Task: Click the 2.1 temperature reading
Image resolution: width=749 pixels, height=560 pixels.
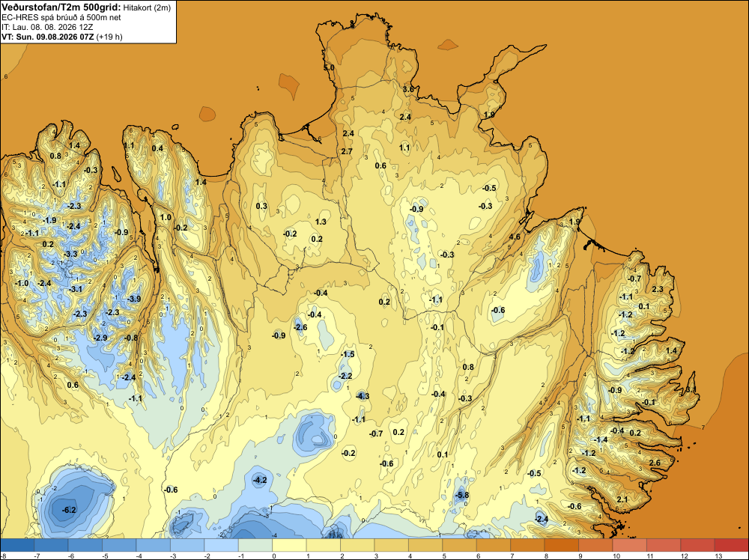Action: coord(622,499)
